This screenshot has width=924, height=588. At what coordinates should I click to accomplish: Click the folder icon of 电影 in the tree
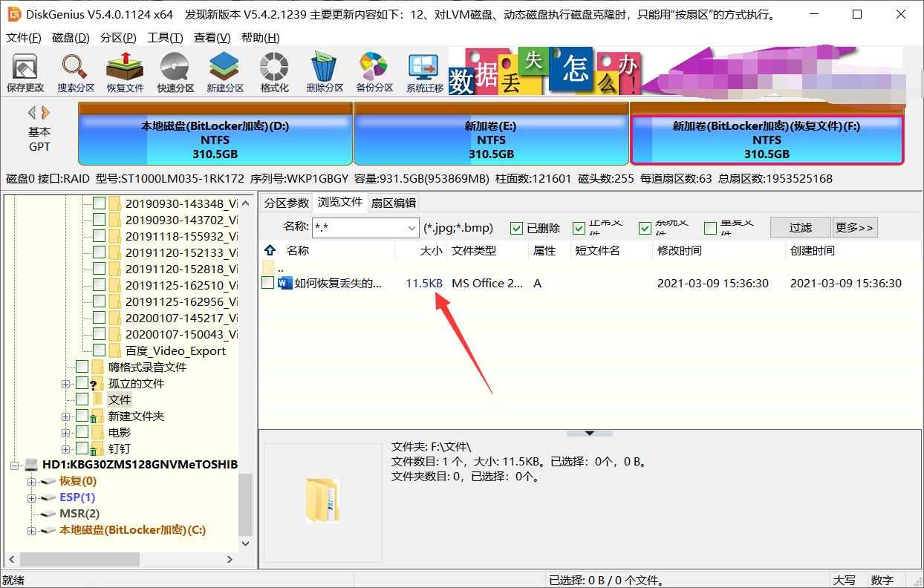click(97, 432)
